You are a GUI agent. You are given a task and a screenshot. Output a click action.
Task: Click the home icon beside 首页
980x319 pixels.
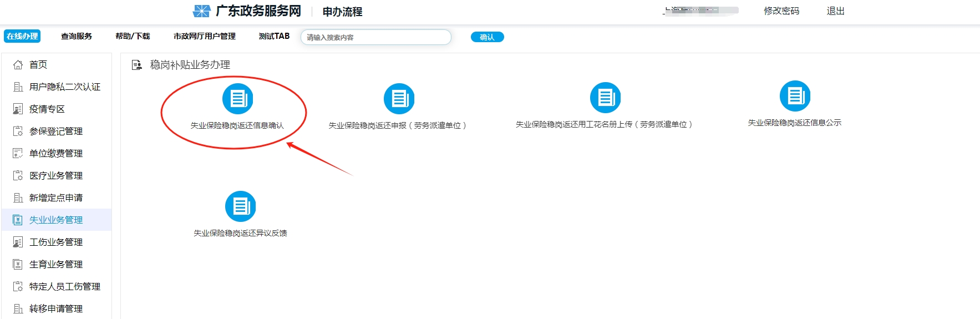click(18, 65)
